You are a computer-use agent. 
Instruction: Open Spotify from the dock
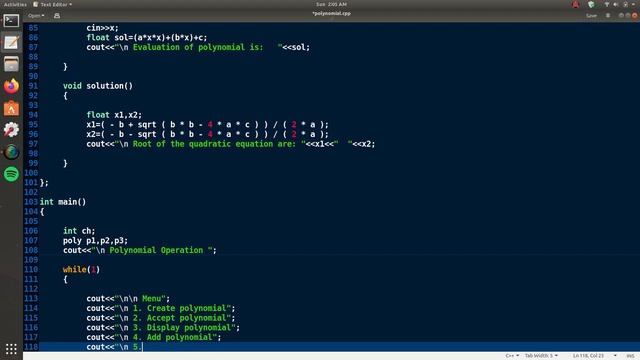click(11, 174)
